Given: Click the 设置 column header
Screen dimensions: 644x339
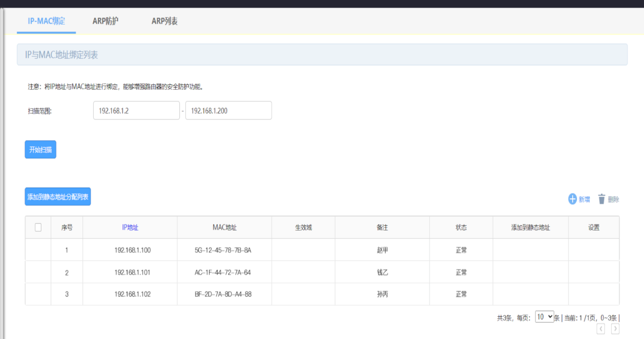Looking at the screenshot, I should [x=594, y=227].
